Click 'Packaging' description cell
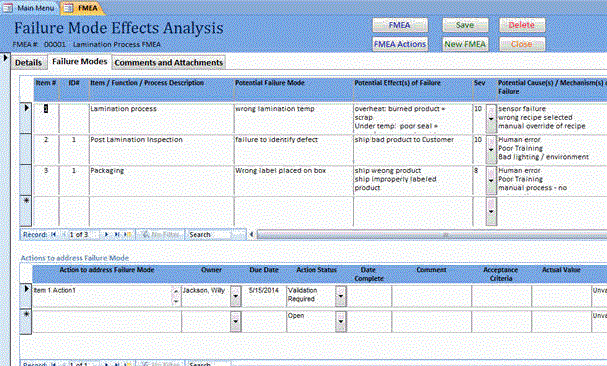Image resolution: width=607 pixels, height=366 pixels. (161, 180)
